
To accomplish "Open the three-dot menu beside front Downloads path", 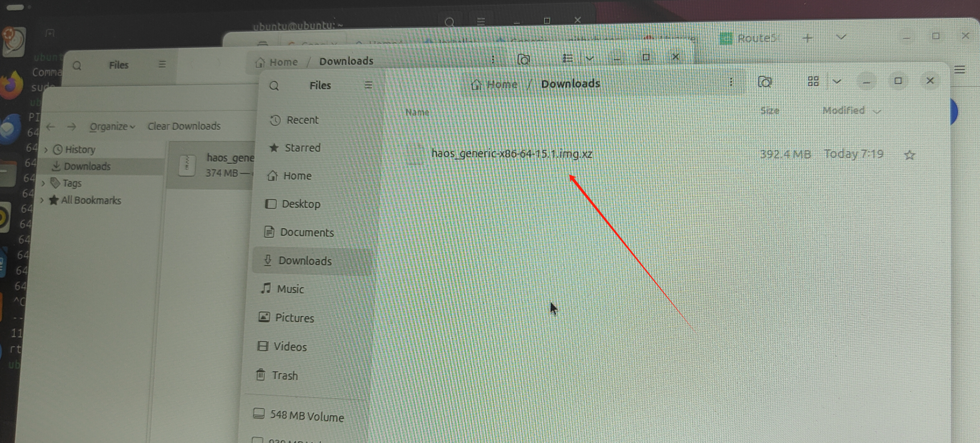I will point(731,82).
